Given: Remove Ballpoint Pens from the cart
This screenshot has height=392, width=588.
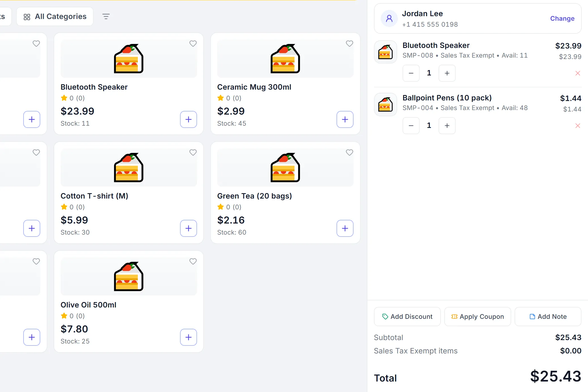Looking at the screenshot, I should (x=578, y=126).
